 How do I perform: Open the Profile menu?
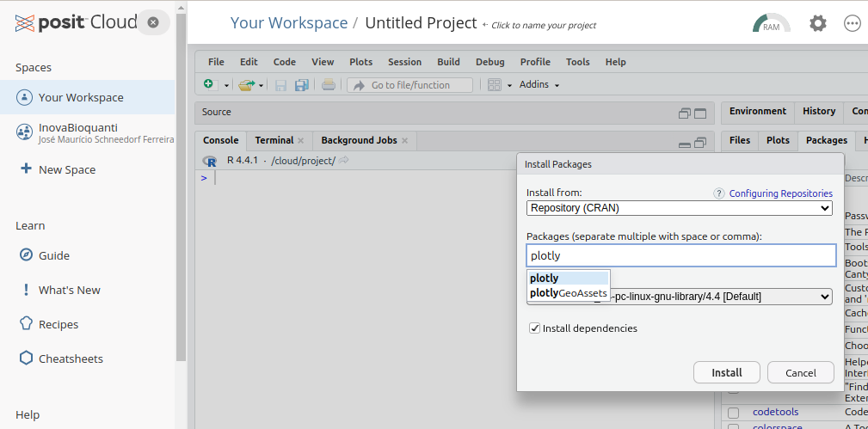point(535,62)
